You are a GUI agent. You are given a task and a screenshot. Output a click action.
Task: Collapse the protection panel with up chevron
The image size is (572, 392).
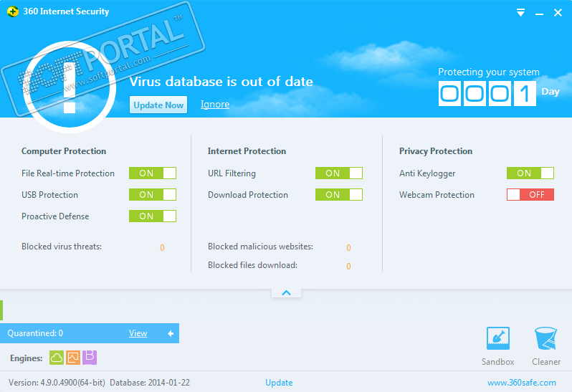(287, 293)
